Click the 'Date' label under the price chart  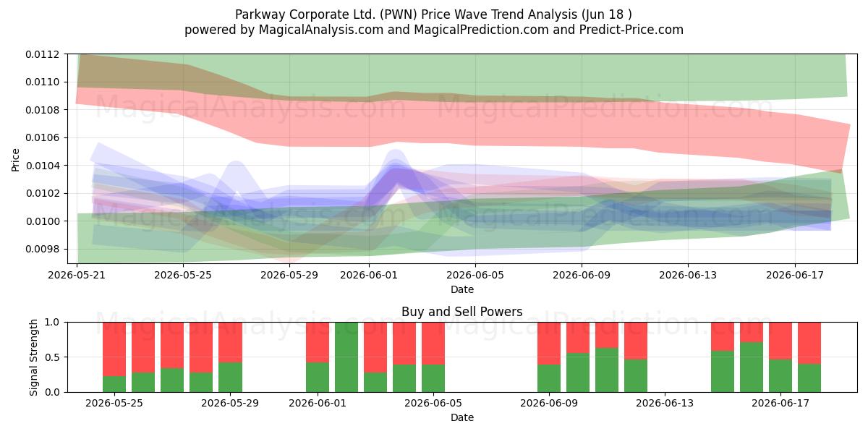(x=462, y=289)
